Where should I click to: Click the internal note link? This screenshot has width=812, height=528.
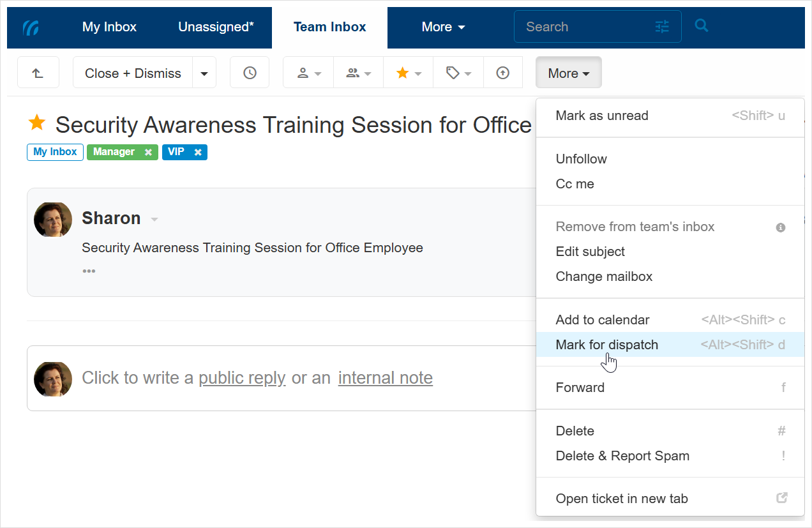pos(385,378)
